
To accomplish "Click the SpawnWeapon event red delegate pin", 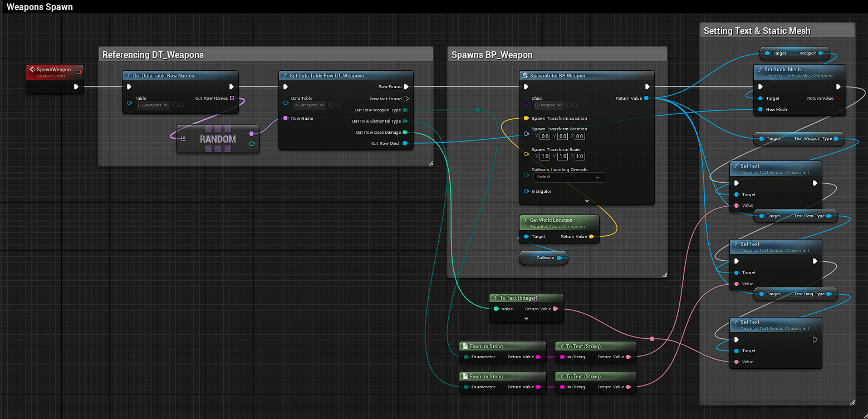I will coord(79,71).
